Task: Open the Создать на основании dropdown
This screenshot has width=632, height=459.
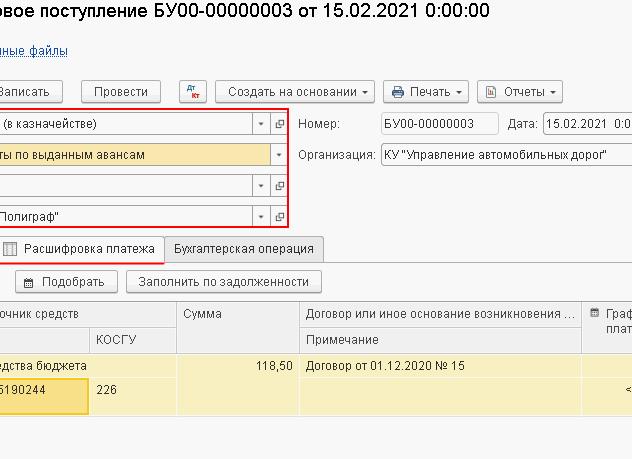Action: (x=295, y=92)
